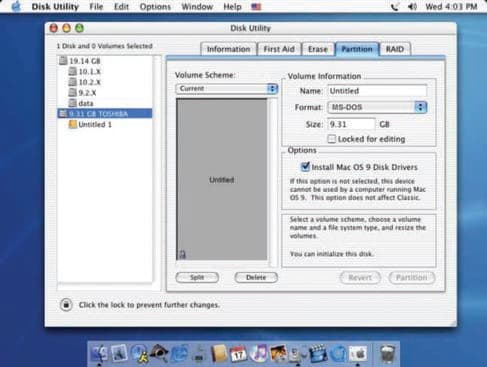Open iCal from the Dock
Image resolution: width=487 pixels, height=367 pixels.
pyautogui.click(x=238, y=354)
